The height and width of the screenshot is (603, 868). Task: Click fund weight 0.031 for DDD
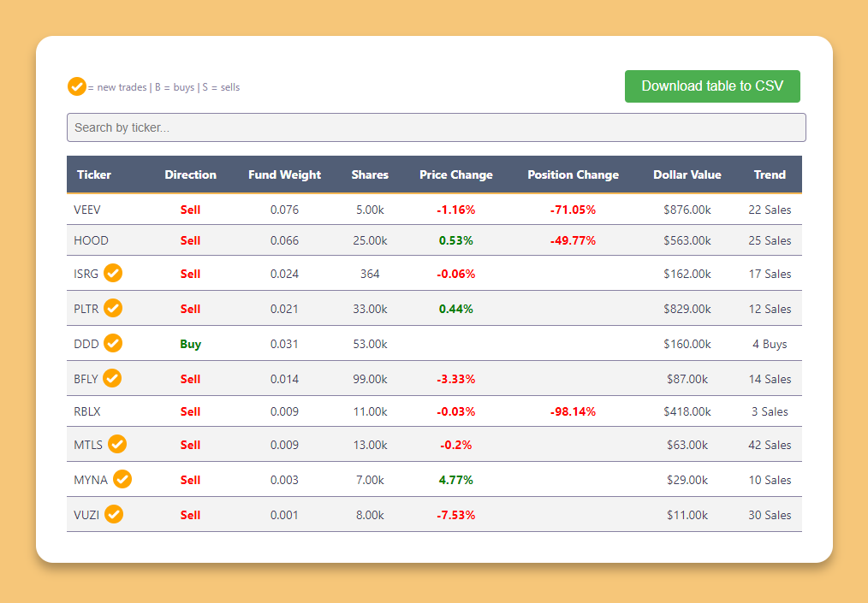(x=284, y=344)
